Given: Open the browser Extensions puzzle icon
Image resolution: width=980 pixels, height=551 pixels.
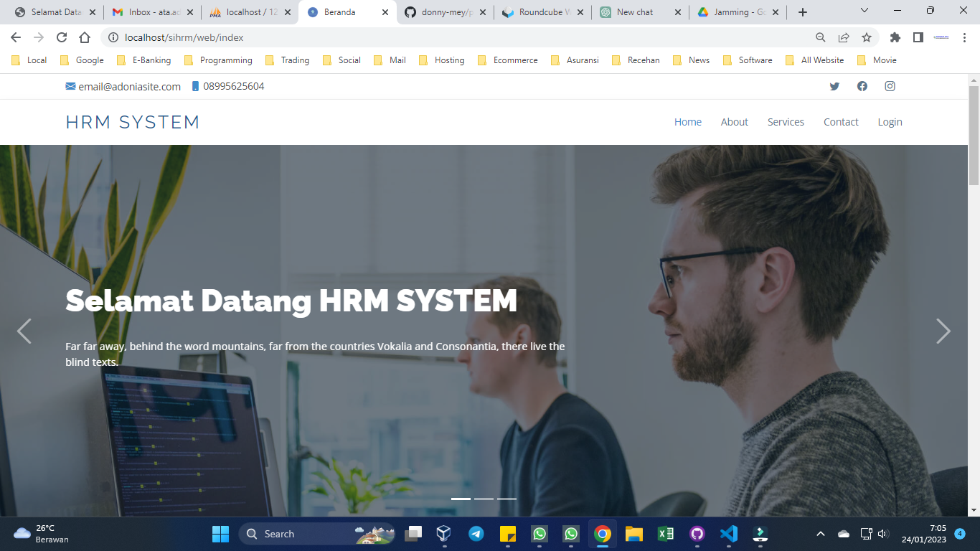Looking at the screenshot, I should pos(895,37).
